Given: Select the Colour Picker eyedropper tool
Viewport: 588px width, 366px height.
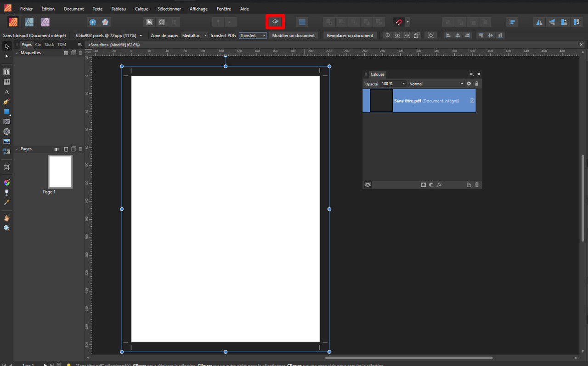Looking at the screenshot, I should tap(6, 202).
